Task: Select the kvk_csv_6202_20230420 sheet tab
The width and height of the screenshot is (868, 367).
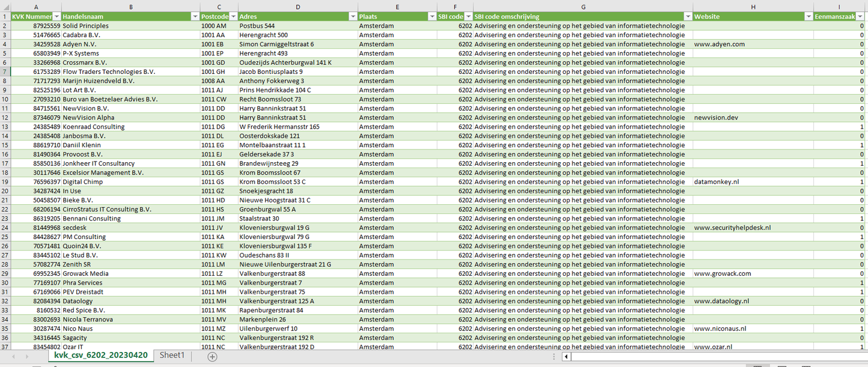Action: coord(101,355)
